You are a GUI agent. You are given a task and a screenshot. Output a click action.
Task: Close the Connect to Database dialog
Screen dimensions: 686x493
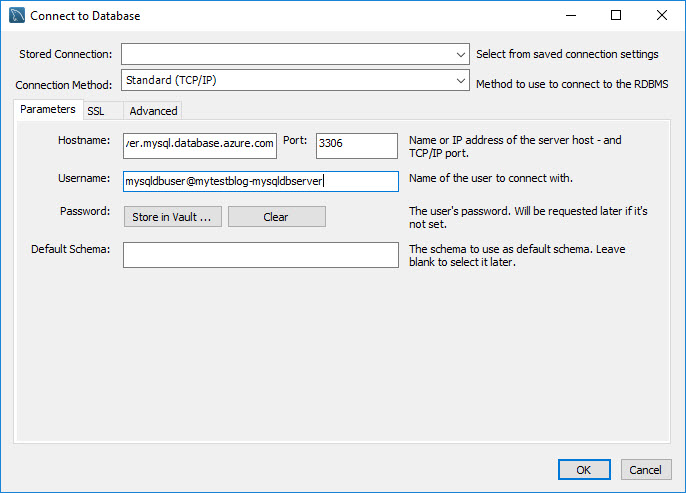(662, 16)
